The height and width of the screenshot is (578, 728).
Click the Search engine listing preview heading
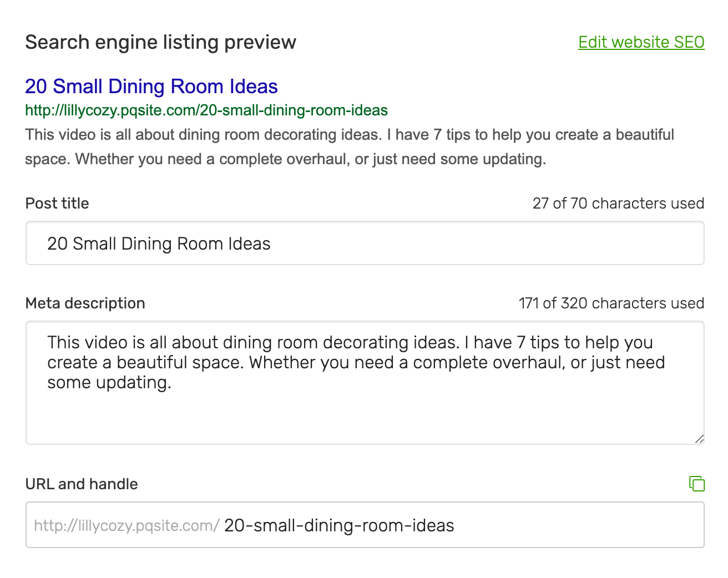pyautogui.click(x=161, y=42)
